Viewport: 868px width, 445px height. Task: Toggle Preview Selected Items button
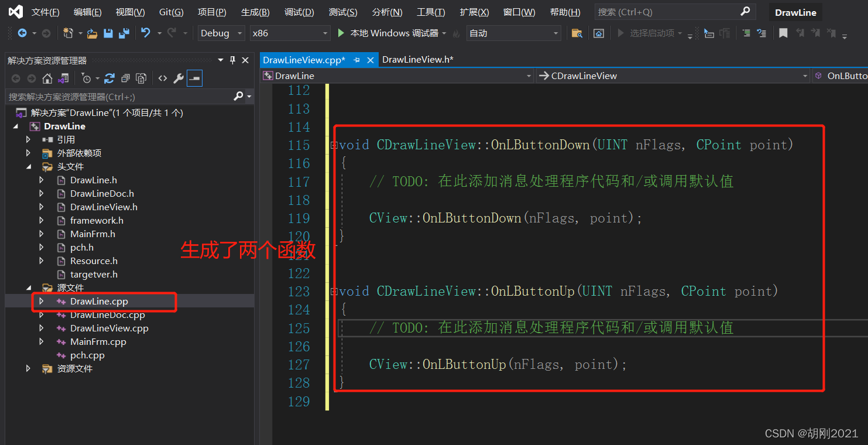pos(194,78)
